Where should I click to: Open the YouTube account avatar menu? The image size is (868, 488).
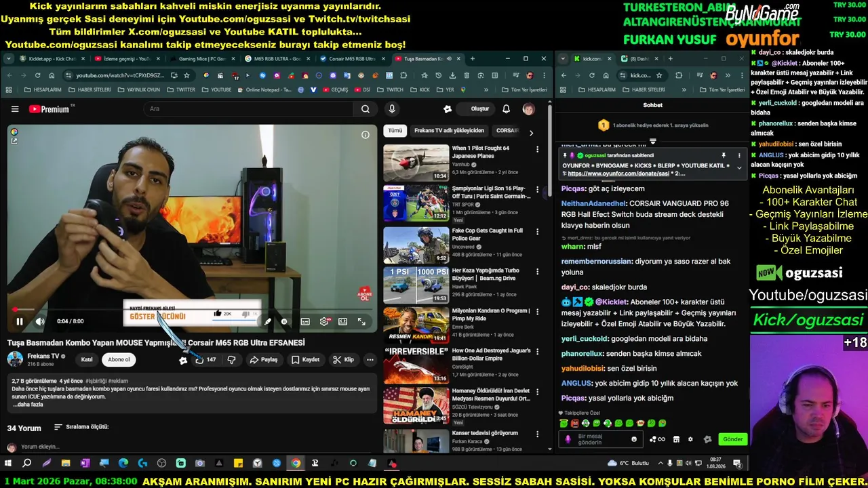(528, 108)
